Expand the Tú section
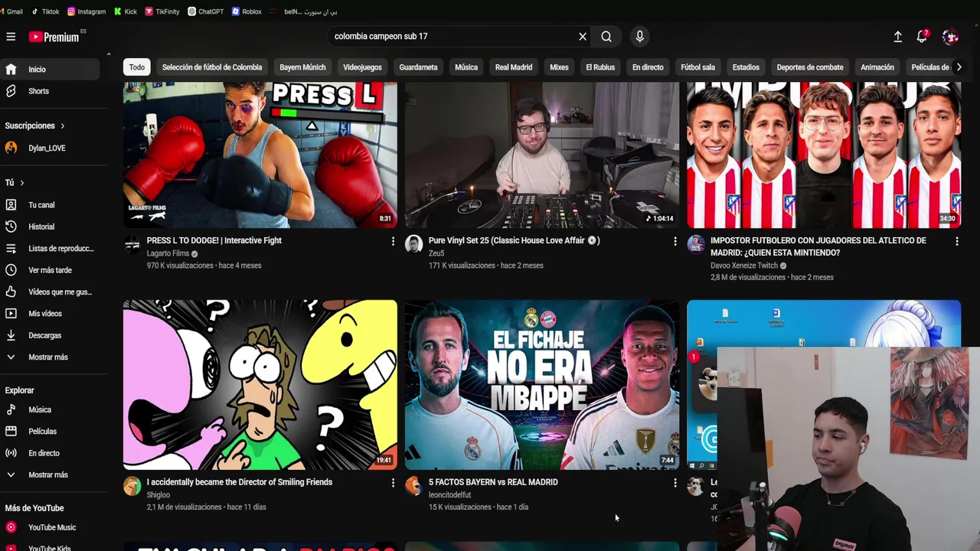The image size is (980, 551). [x=15, y=182]
